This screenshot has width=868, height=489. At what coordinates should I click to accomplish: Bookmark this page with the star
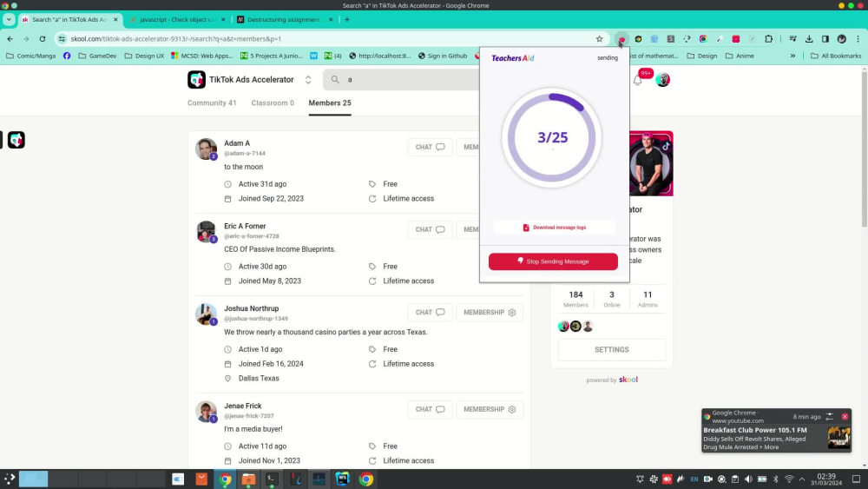[x=599, y=39]
